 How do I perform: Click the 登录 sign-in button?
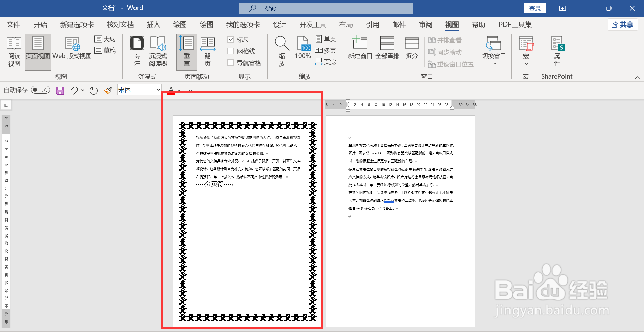[535, 8]
